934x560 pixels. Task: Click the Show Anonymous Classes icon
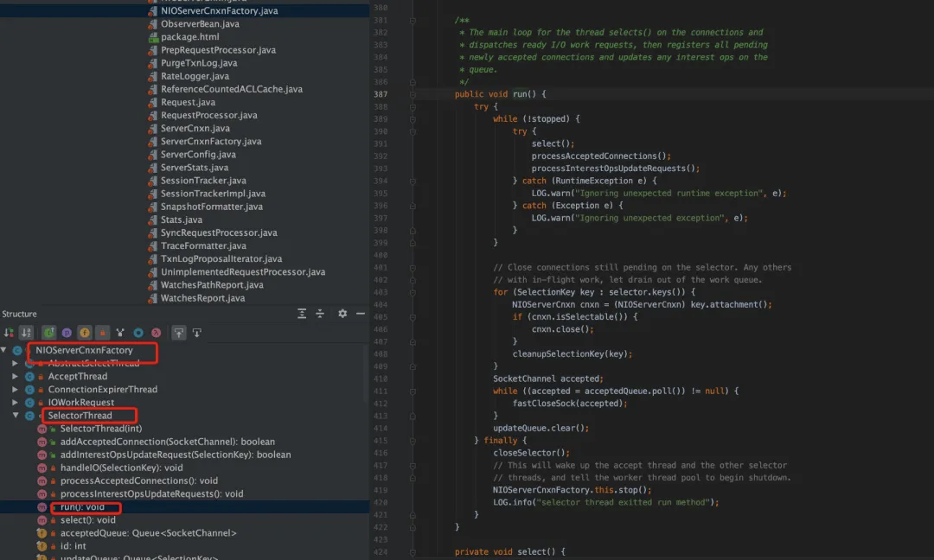(x=138, y=333)
